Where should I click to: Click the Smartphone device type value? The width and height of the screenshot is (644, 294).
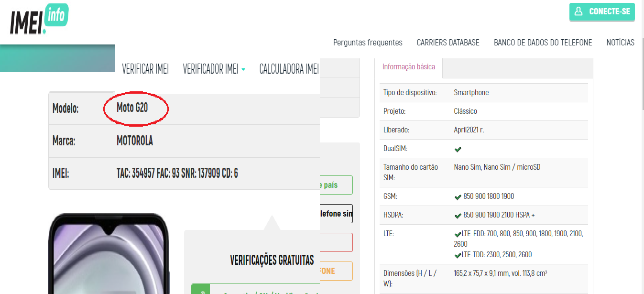(x=471, y=92)
